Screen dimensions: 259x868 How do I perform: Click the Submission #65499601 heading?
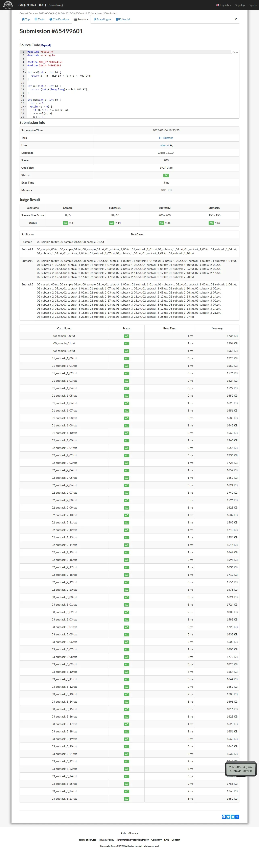[x=51, y=31]
